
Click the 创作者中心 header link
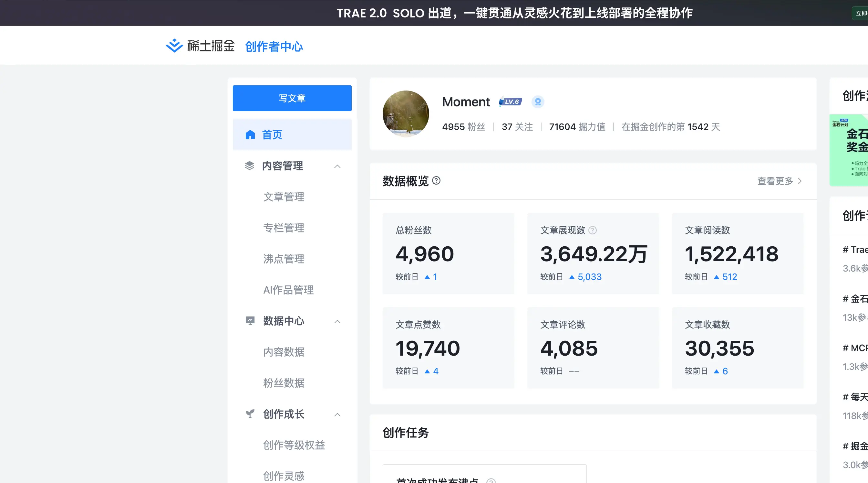[x=274, y=47]
